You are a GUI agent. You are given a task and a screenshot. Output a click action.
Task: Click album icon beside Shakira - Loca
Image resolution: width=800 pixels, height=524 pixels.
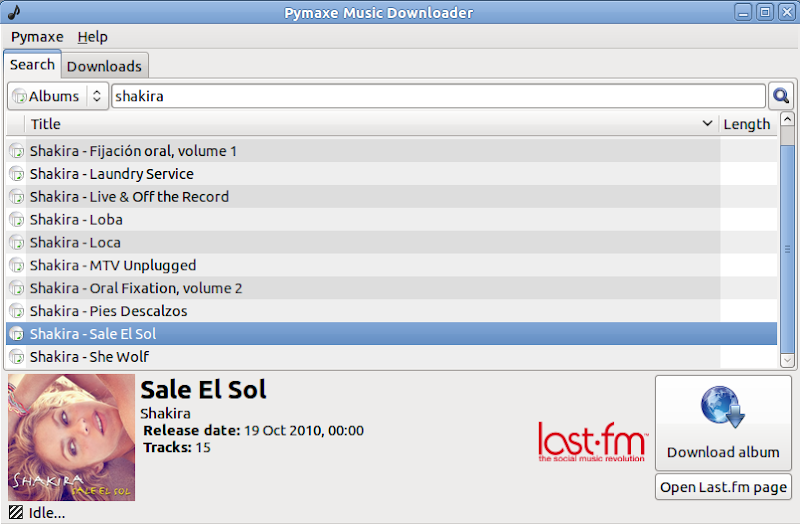[17, 242]
